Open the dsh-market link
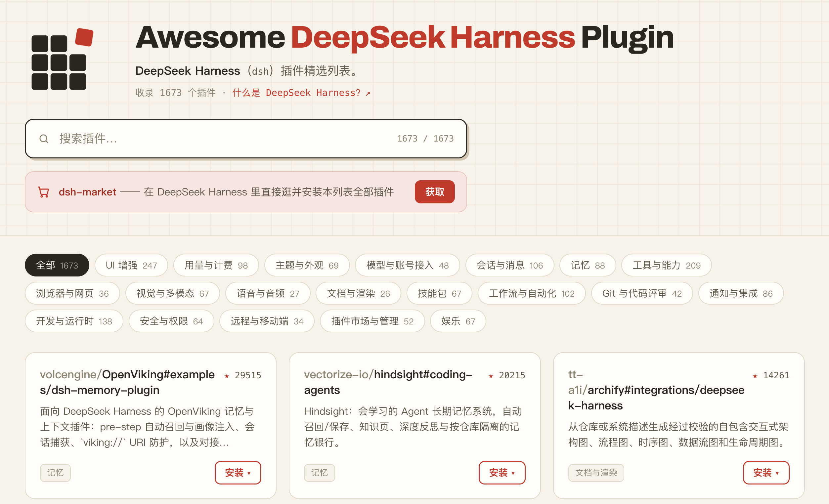Viewport: 829px width, 504px height. click(87, 192)
